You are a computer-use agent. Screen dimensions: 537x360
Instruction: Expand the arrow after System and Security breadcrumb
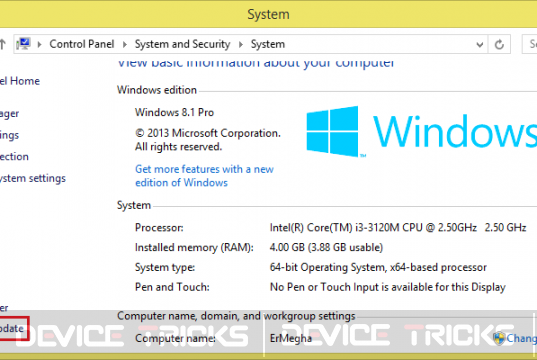click(241, 44)
